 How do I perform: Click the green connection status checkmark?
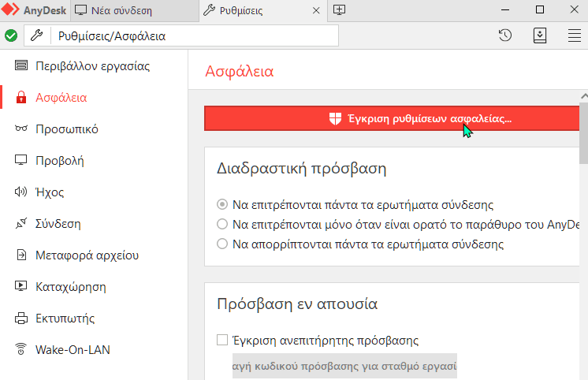coord(11,36)
